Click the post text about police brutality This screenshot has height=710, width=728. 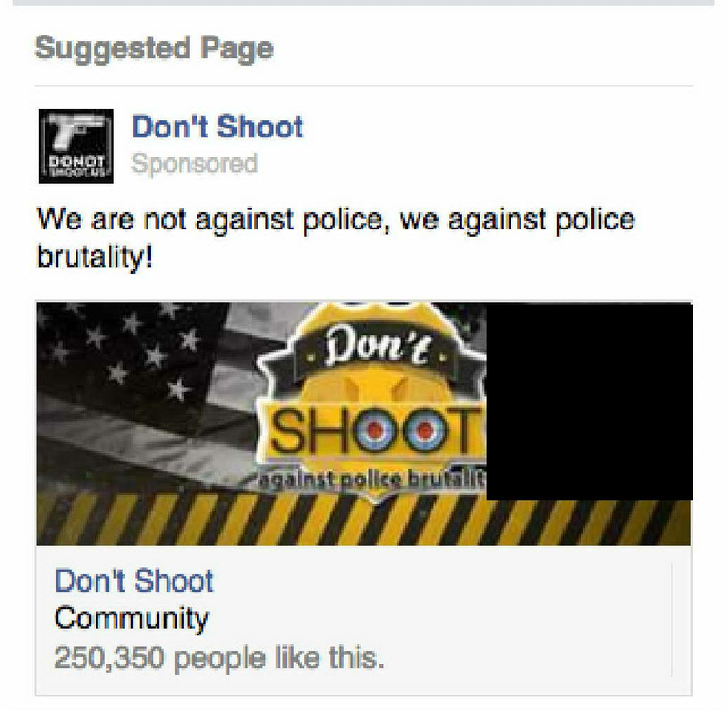[336, 237]
